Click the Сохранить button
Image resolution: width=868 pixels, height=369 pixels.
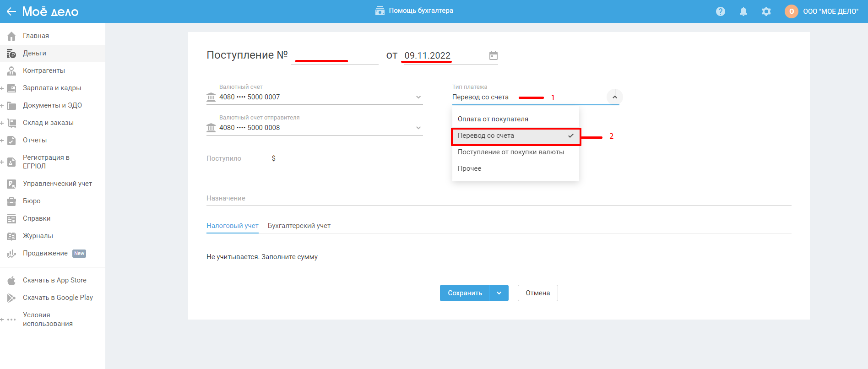(465, 293)
